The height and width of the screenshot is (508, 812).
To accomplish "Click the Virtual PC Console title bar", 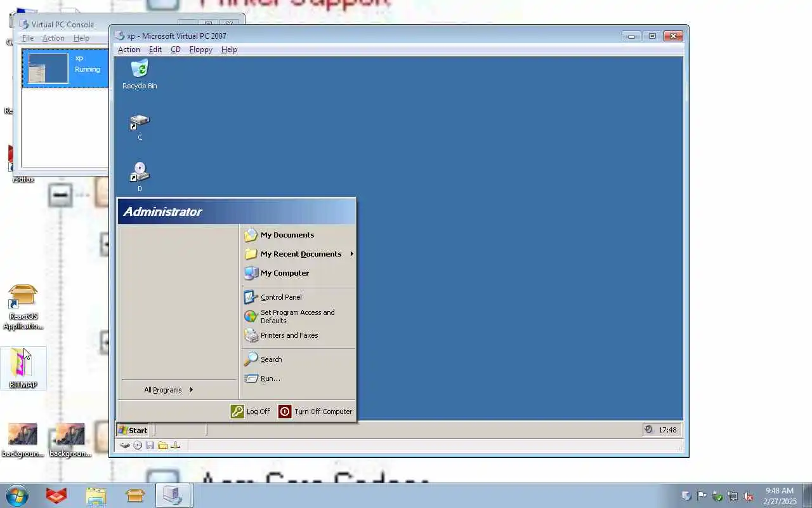I will [x=63, y=24].
